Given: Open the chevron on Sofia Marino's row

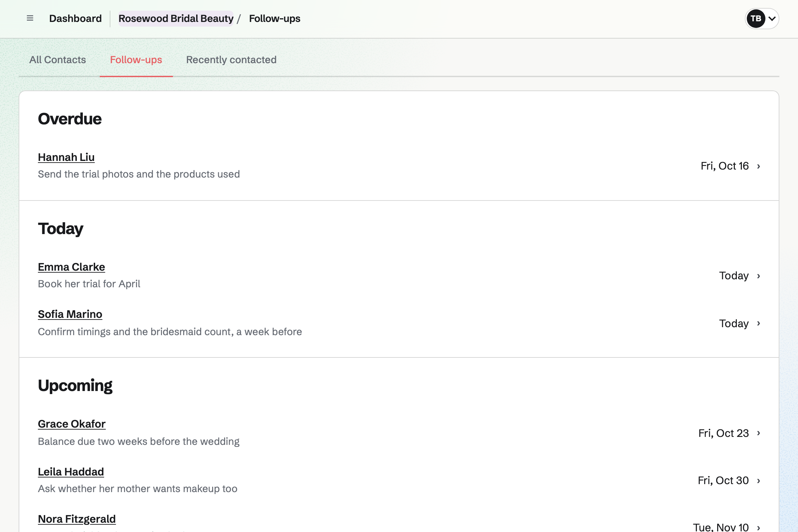Looking at the screenshot, I should point(759,323).
